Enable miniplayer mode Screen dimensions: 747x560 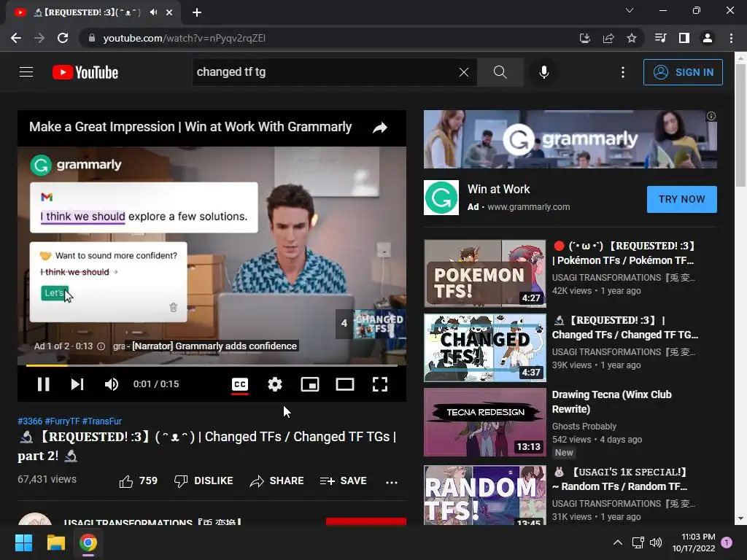[309, 384]
